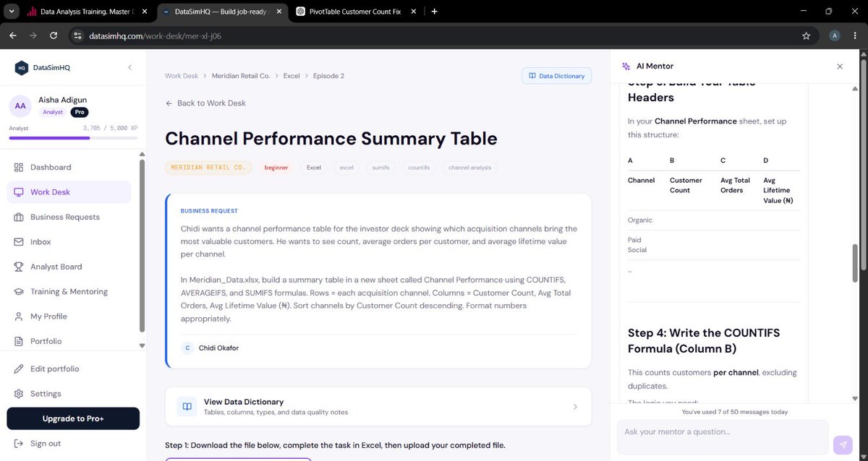Screen dimensions: 868x461
Task: Click the View Data Dictionary book icon
Action: click(x=187, y=407)
